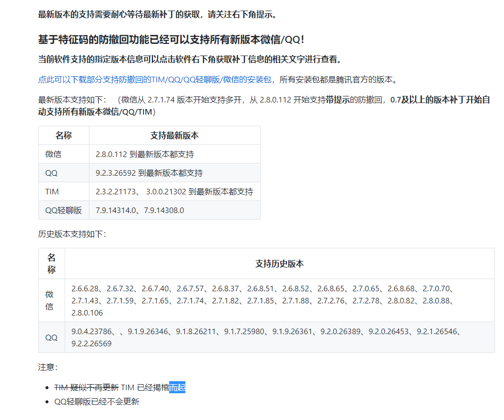The height and width of the screenshot is (420, 504).
Task: Click cell 7.9.14314.0、7.9.14308.0
Action: point(175,210)
